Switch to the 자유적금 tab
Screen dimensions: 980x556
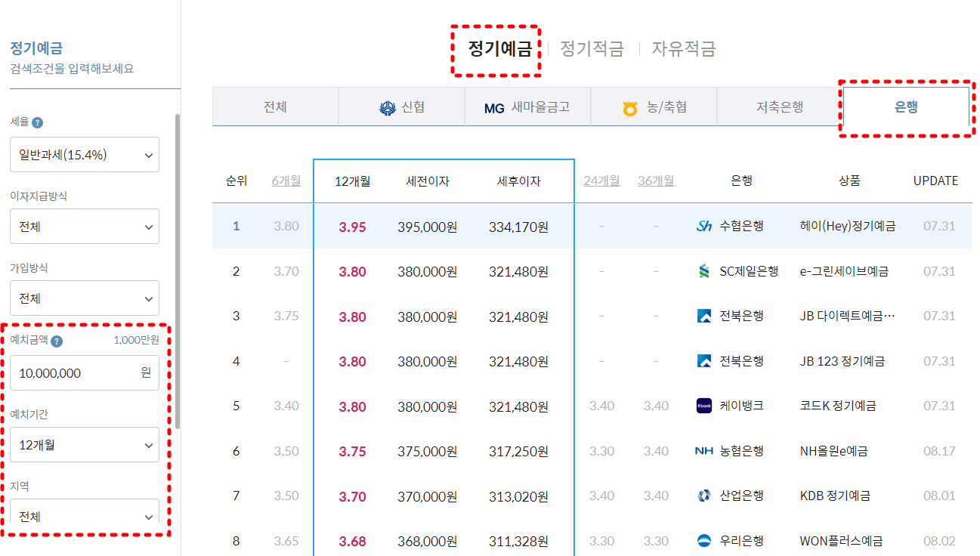(x=684, y=49)
